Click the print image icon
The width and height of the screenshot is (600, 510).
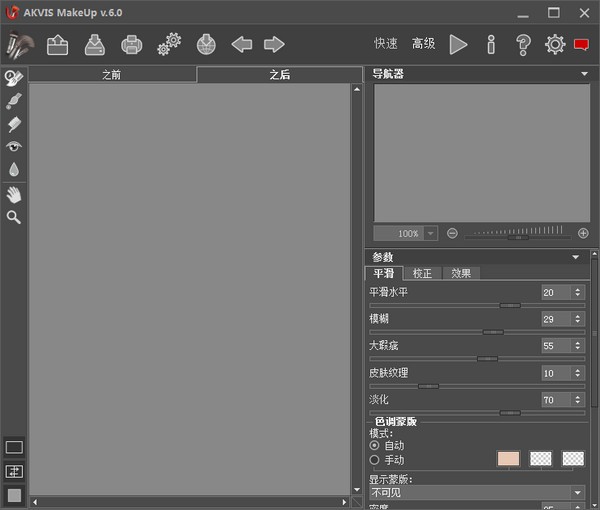pyautogui.click(x=132, y=44)
